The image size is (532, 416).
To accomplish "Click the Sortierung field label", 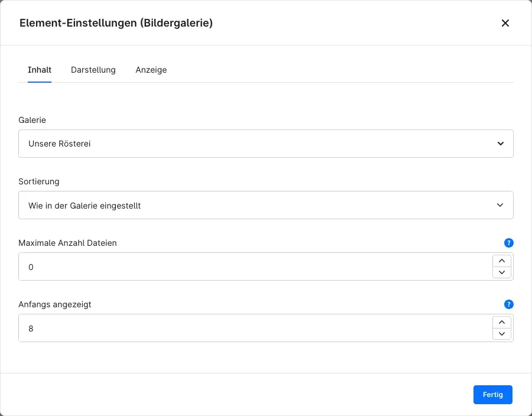I will 38,181.
